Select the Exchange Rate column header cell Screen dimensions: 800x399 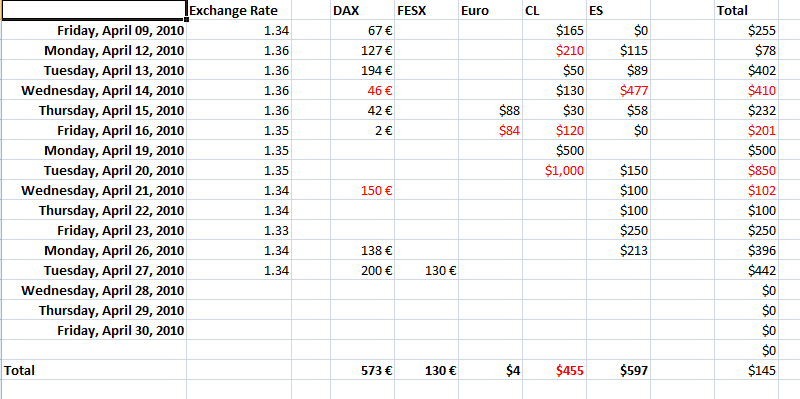point(239,10)
